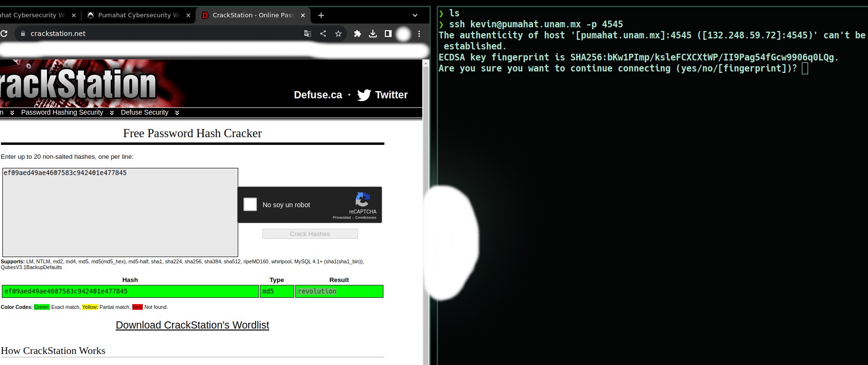Select the cracked hash result cell
This screenshot has width=868, height=365.
tap(130, 291)
